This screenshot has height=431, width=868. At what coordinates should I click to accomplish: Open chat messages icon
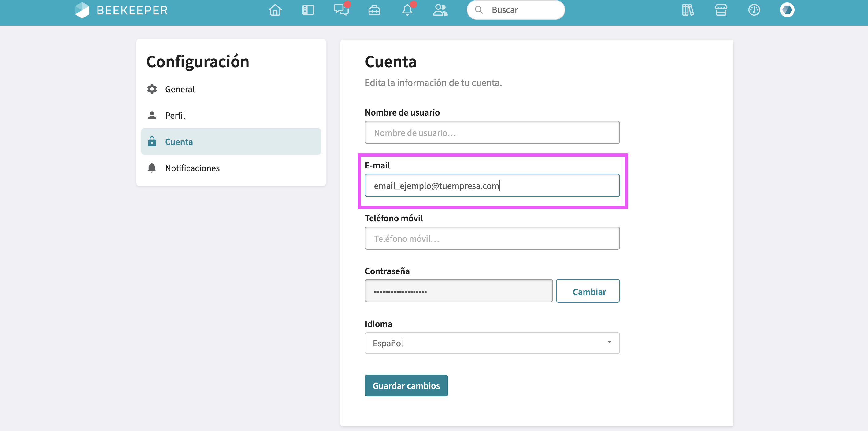(x=341, y=10)
